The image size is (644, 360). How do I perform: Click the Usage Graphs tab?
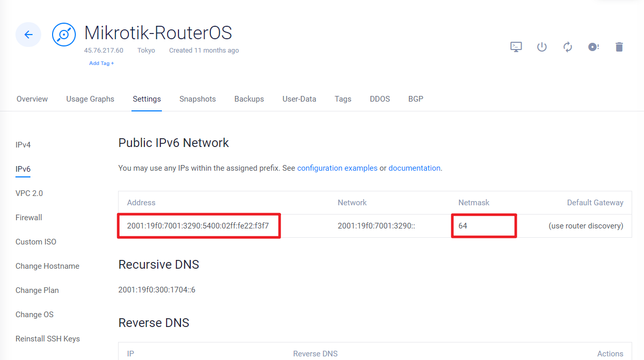(90, 99)
